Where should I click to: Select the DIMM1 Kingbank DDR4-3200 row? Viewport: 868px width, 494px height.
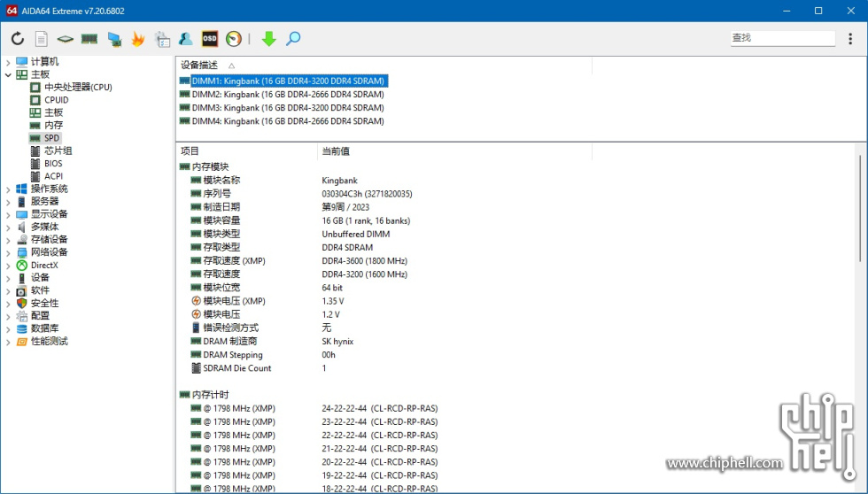[289, 81]
